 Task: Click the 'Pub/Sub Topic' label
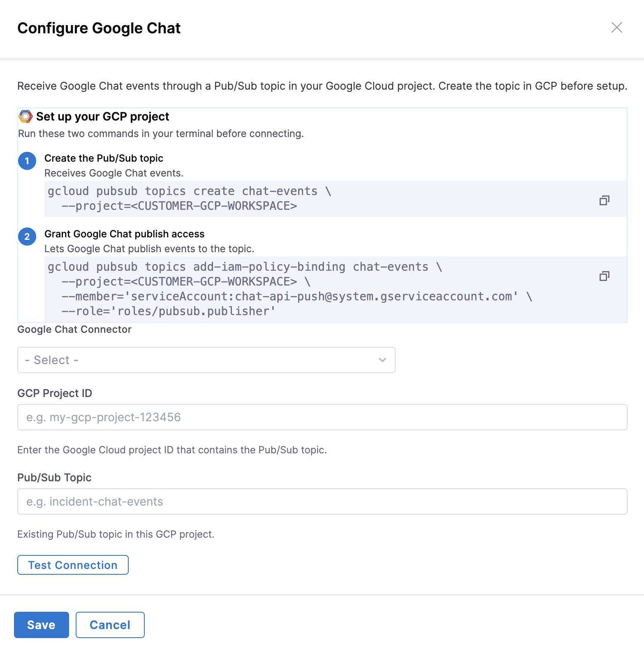coord(54,478)
